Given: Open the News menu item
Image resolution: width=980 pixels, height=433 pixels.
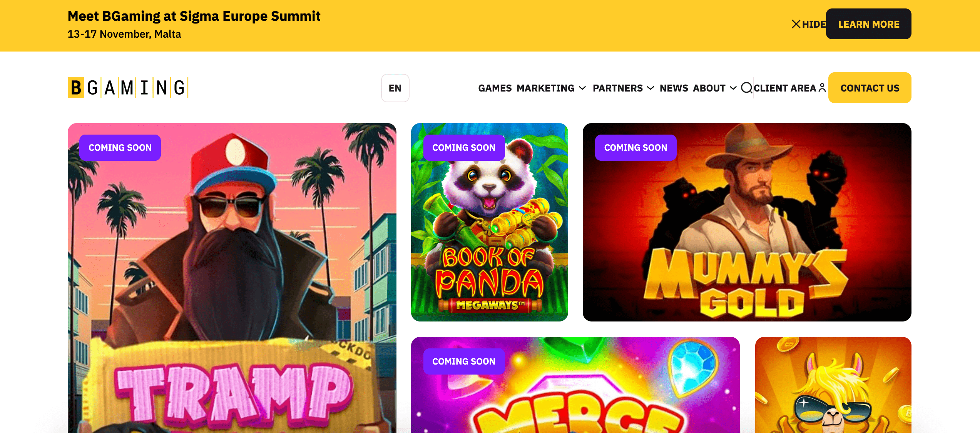Looking at the screenshot, I should pos(674,88).
